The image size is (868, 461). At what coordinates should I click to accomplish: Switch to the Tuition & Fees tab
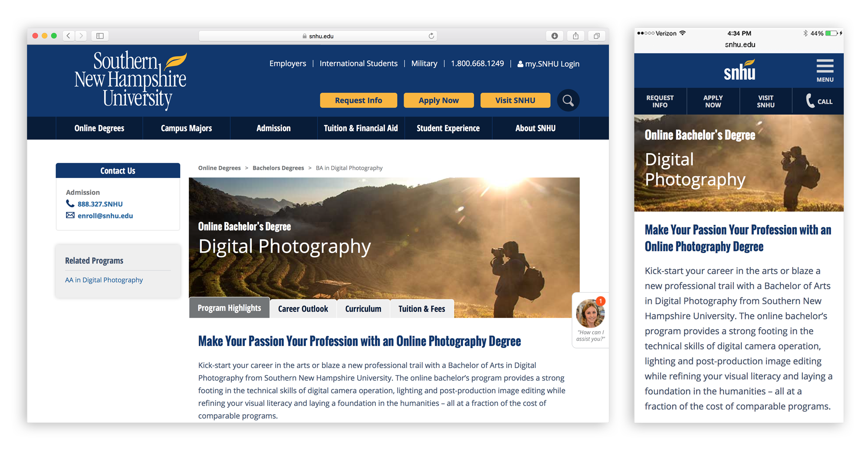click(x=422, y=309)
